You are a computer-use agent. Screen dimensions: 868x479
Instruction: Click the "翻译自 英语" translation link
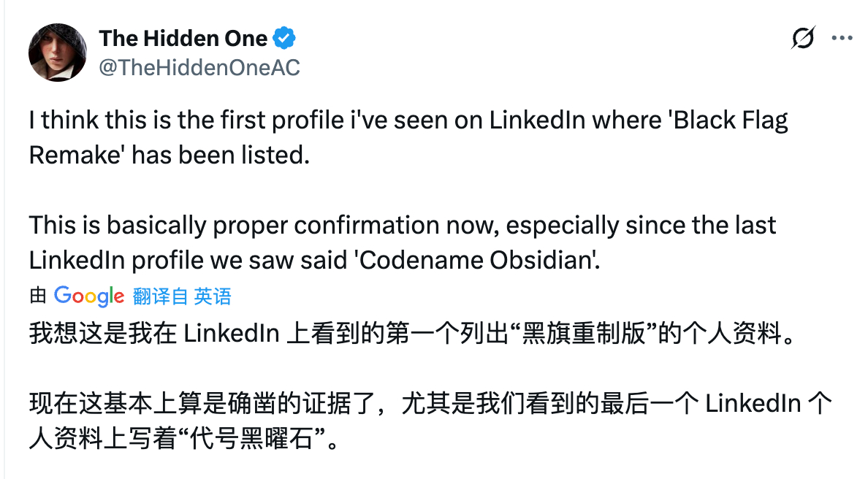[182, 296]
